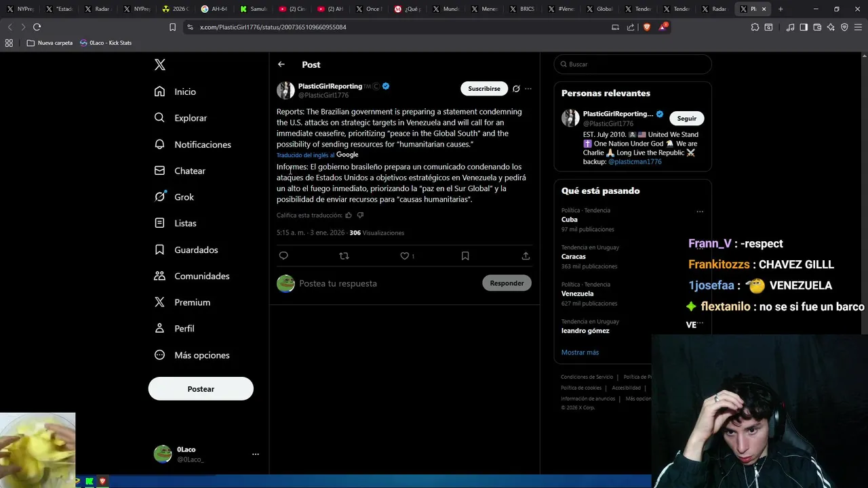Open Comunidades in sidebar

192,276
